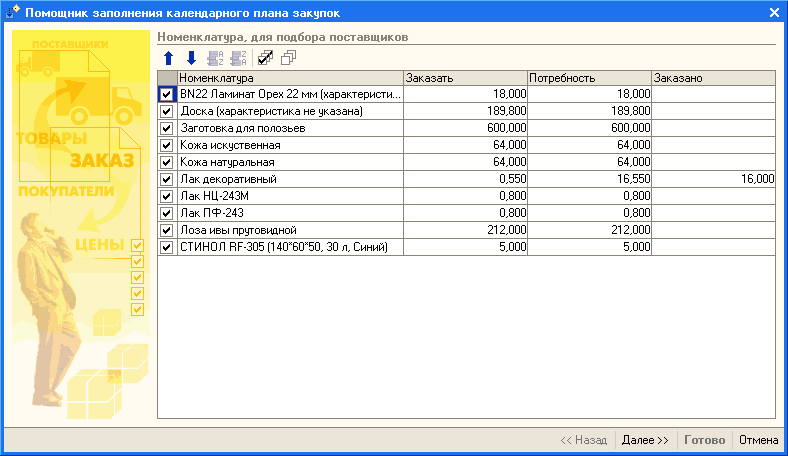Click the sort ascending A-Z icon
Image resolution: width=788 pixels, height=456 pixels.
[x=214, y=58]
